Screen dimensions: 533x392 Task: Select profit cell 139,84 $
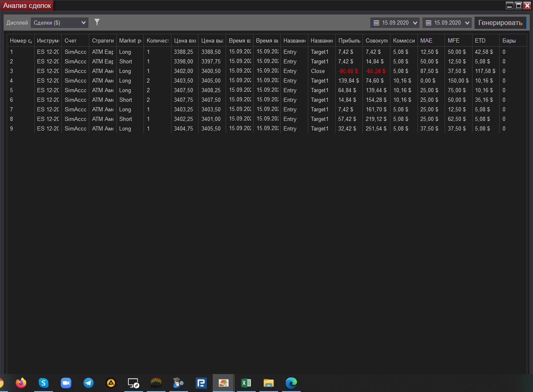[349, 80]
